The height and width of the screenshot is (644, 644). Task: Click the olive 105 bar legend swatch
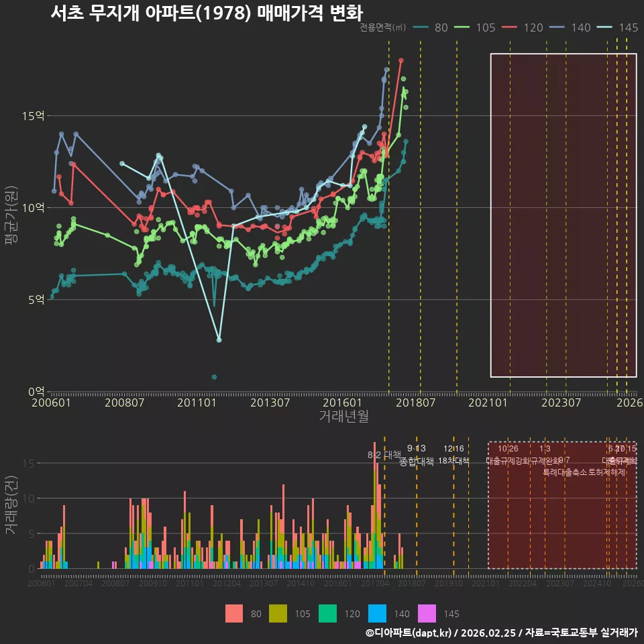[x=278, y=614]
